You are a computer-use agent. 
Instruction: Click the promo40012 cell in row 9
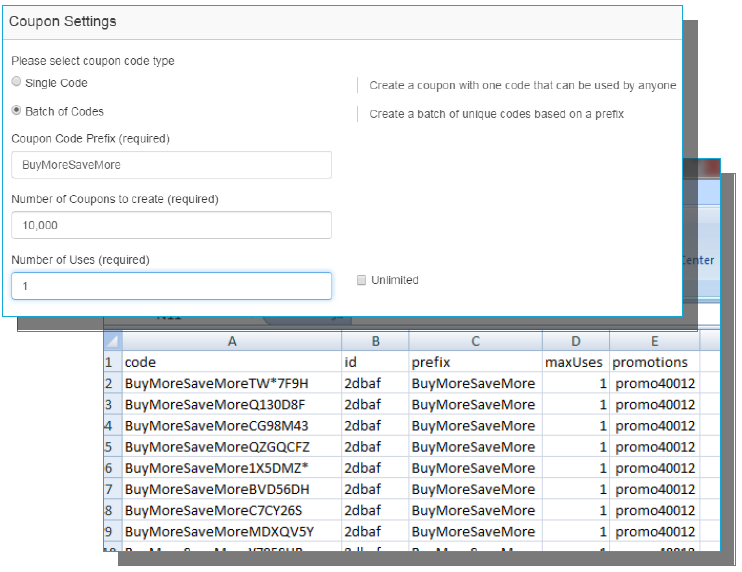654,531
